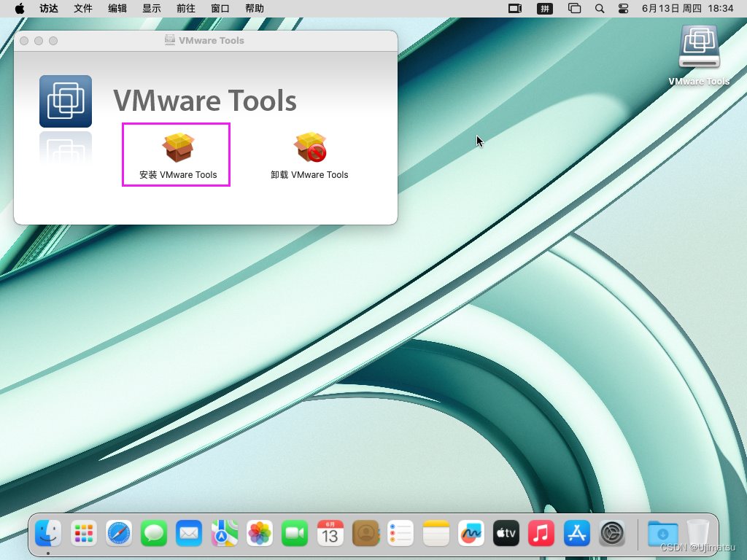Open the Downloads folder in Dock
The image size is (747, 560).
662,532
